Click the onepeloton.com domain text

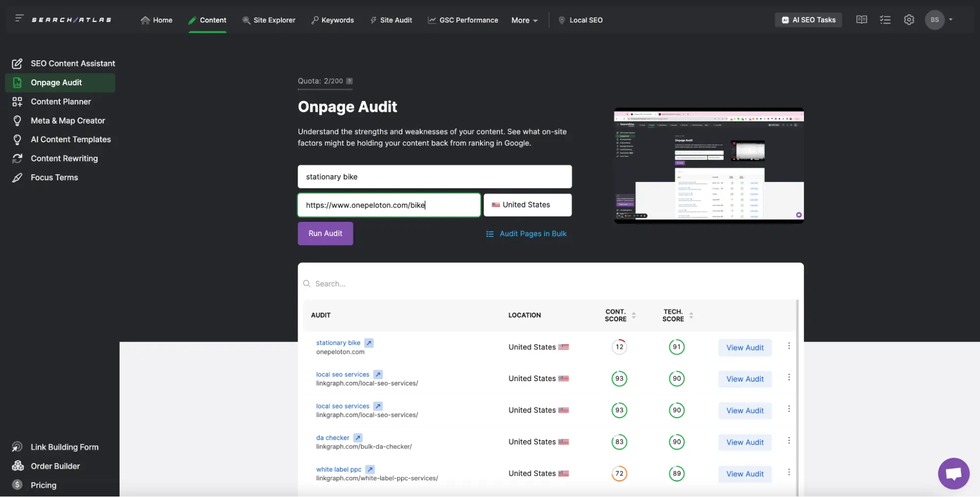tap(340, 352)
